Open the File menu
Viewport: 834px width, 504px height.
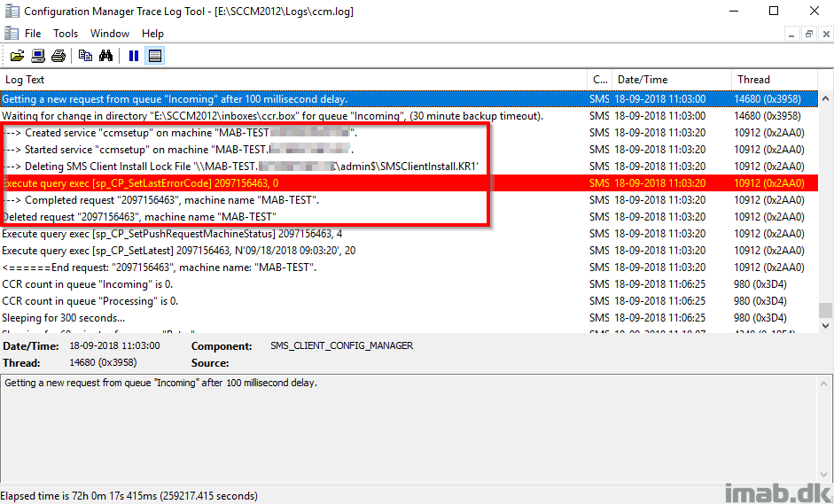point(33,34)
